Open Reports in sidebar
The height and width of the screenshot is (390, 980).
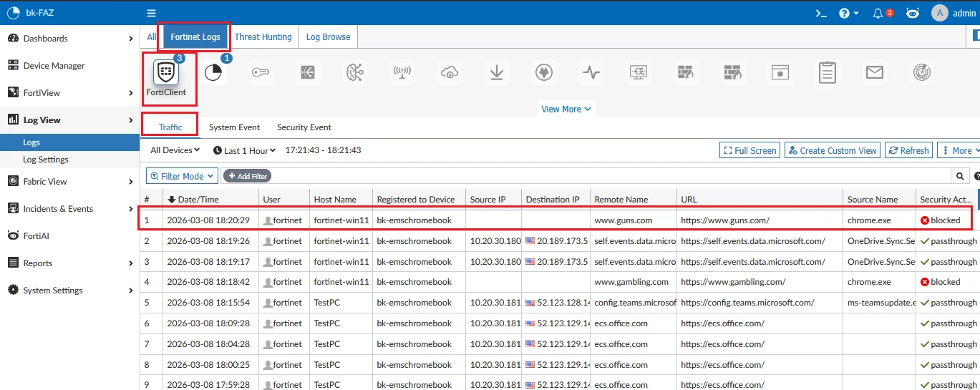tap(70, 263)
